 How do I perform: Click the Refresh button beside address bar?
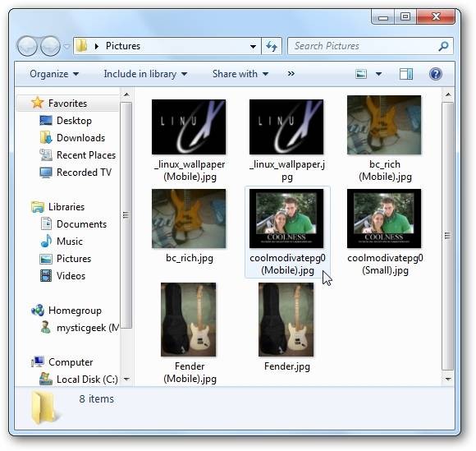[x=272, y=47]
